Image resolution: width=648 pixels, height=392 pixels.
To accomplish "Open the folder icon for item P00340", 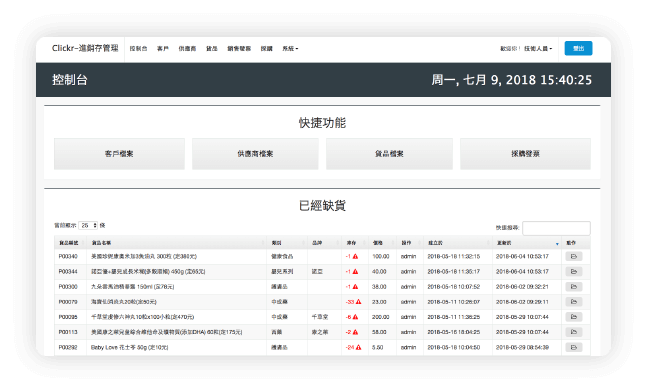I will [574, 257].
